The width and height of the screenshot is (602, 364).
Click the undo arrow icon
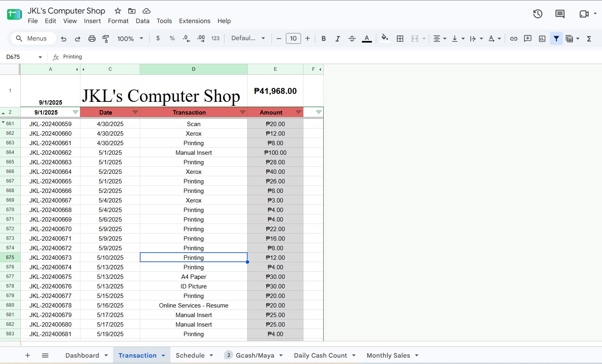pyautogui.click(x=64, y=39)
